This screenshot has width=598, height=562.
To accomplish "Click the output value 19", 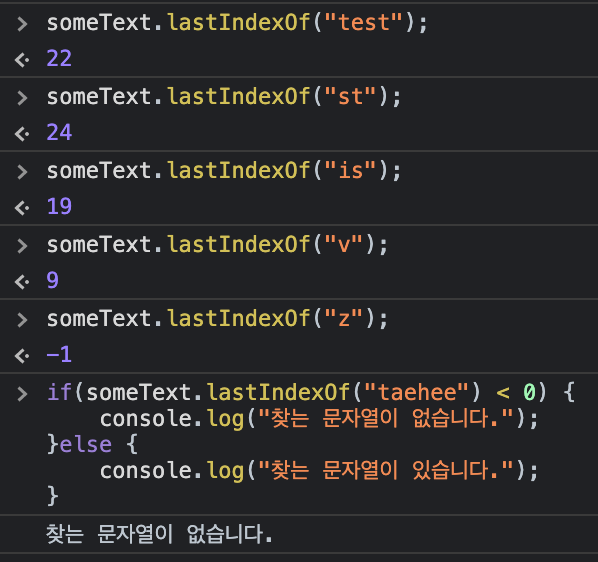I will click(x=59, y=207).
